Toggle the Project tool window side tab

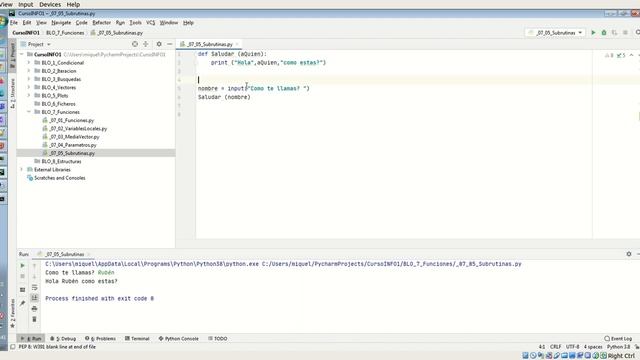pos(12,55)
